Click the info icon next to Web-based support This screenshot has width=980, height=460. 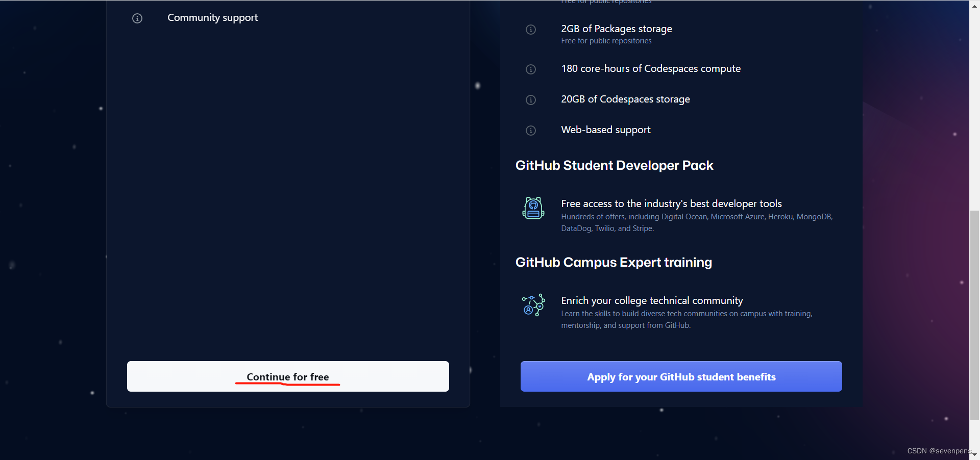tap(531, 131)
